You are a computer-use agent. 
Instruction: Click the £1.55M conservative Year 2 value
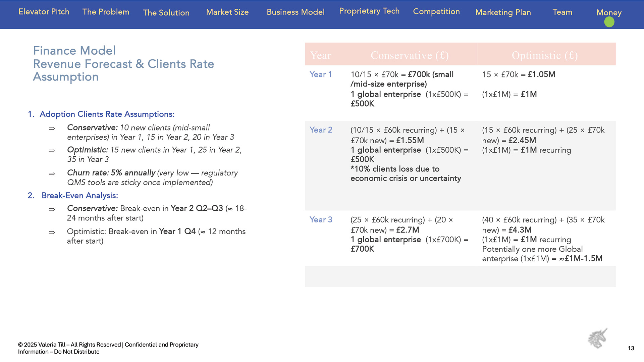click(x=410, y=140)
